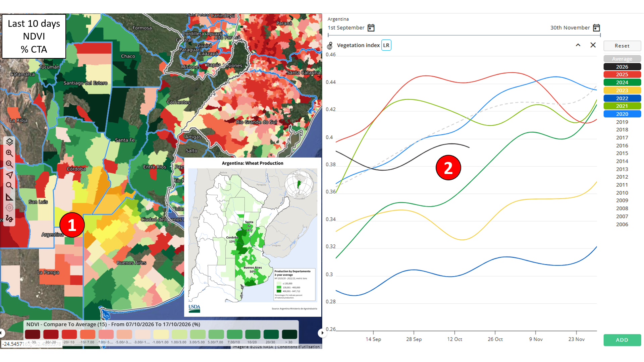Image resolution: width=644 pixels, height=362 pixels.
Task: Enable the 2015 year series
Action: pyautogui.click(x=622, y=153)
